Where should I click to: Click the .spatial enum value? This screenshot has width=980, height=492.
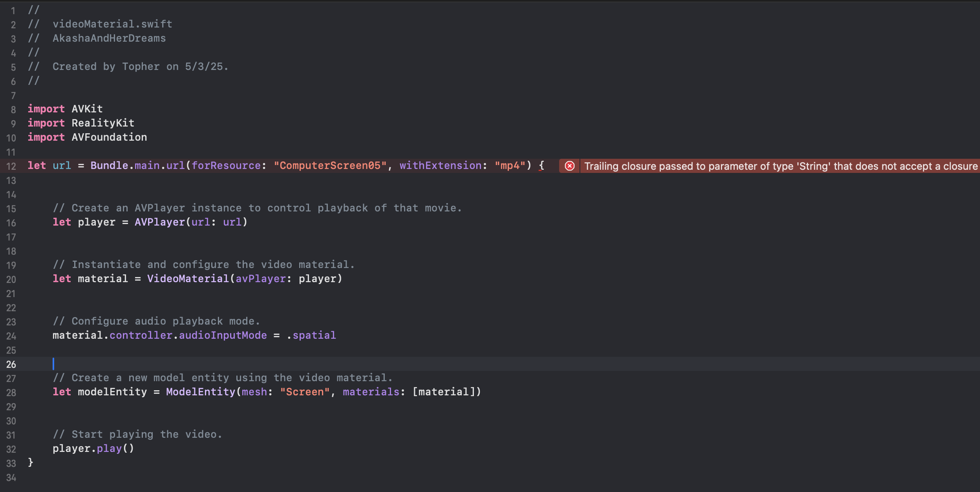pos(311,335)
